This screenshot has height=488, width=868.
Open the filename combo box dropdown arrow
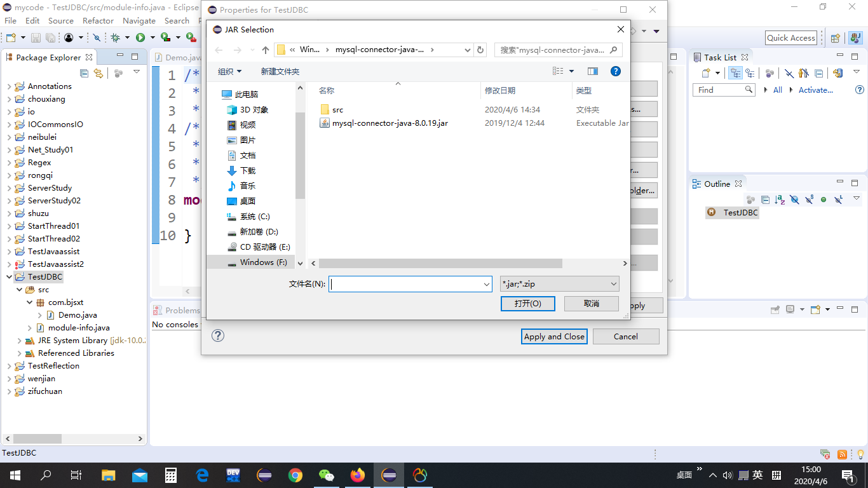pos(487,284)
